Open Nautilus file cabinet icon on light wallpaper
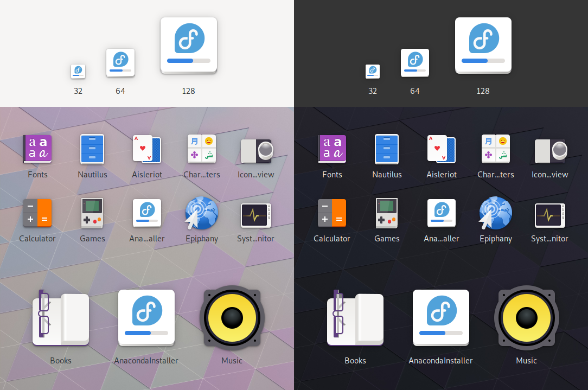The image size is (588, 390). (92, 149)
